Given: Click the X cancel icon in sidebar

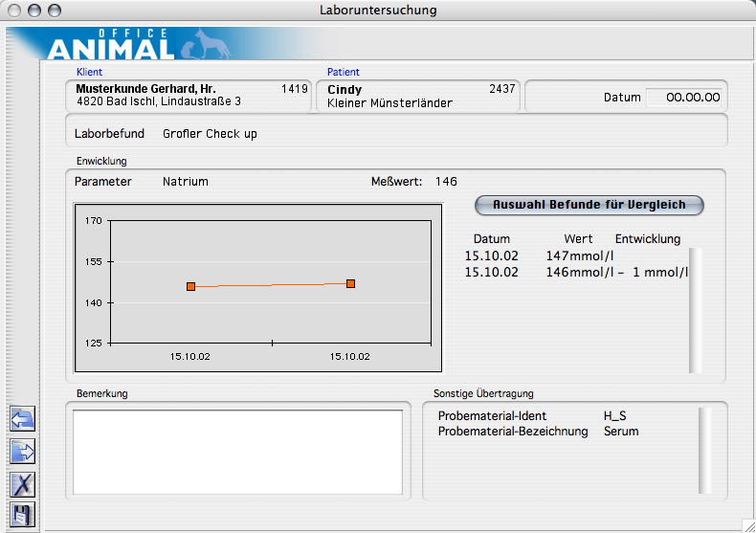Looking at the screenshot, I should tap(22, 484).
